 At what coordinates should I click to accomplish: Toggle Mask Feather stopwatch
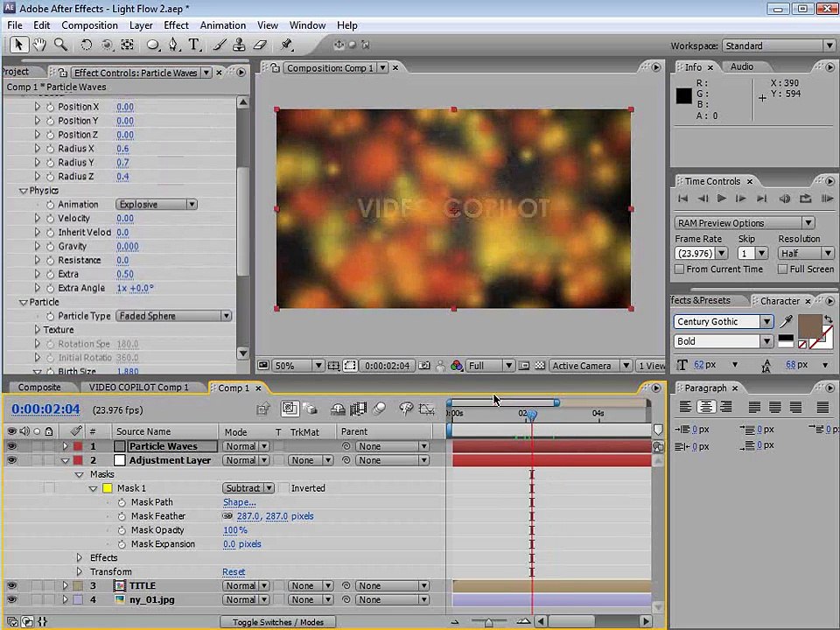point(122,516)
